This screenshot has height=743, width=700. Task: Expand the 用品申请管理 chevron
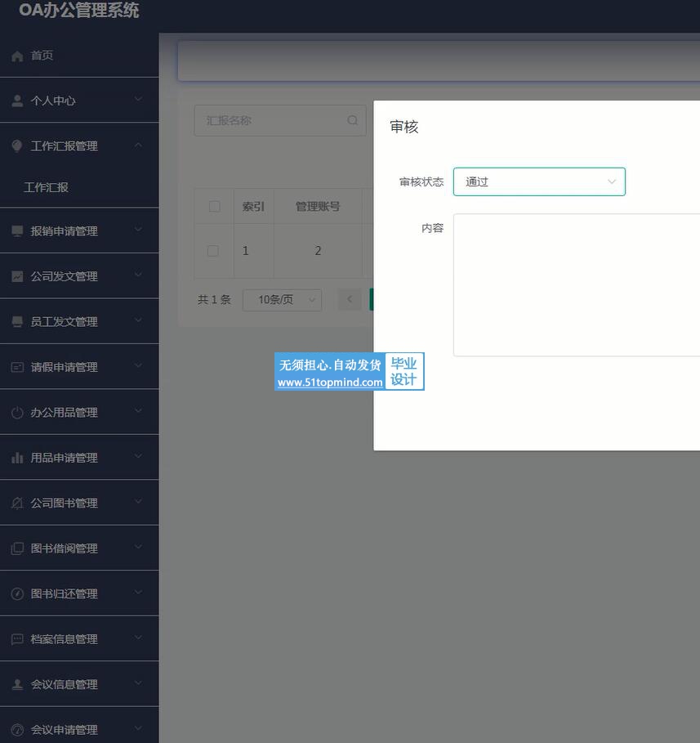pos(138,456)
